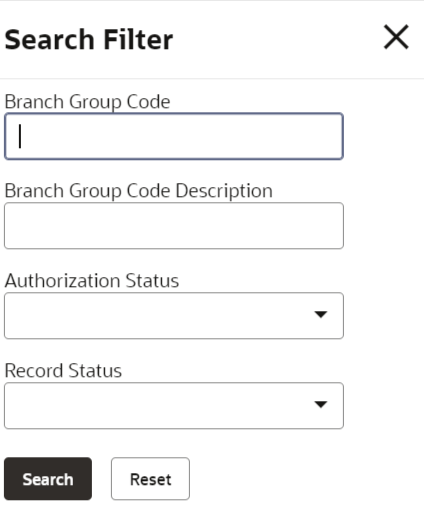Focus the Branch Group Code Description field
The width and height of the screenshot is (424, 526).
[x=174, y=226]
